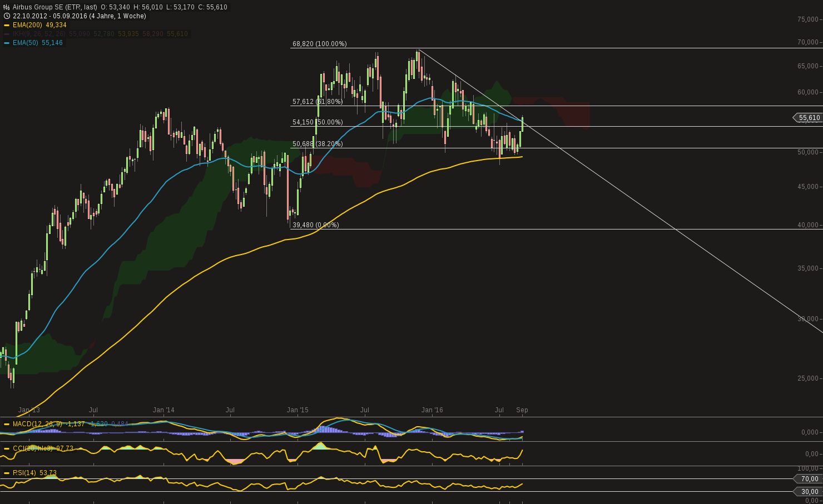Toggle EMA(50) visibility via its blue dash
The height and width of the screenshot is (504, 823).
[6, 42]
